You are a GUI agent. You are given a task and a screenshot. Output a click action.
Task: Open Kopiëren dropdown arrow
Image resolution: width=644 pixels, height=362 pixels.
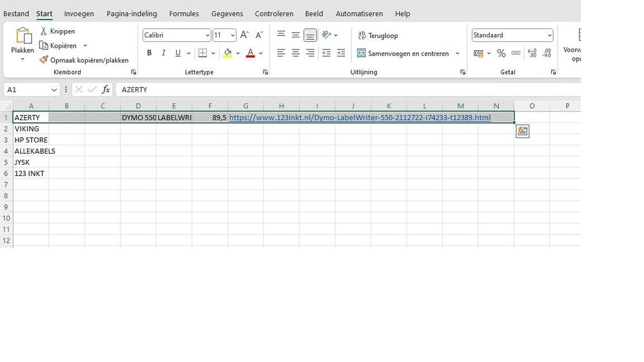coord(85,46)
